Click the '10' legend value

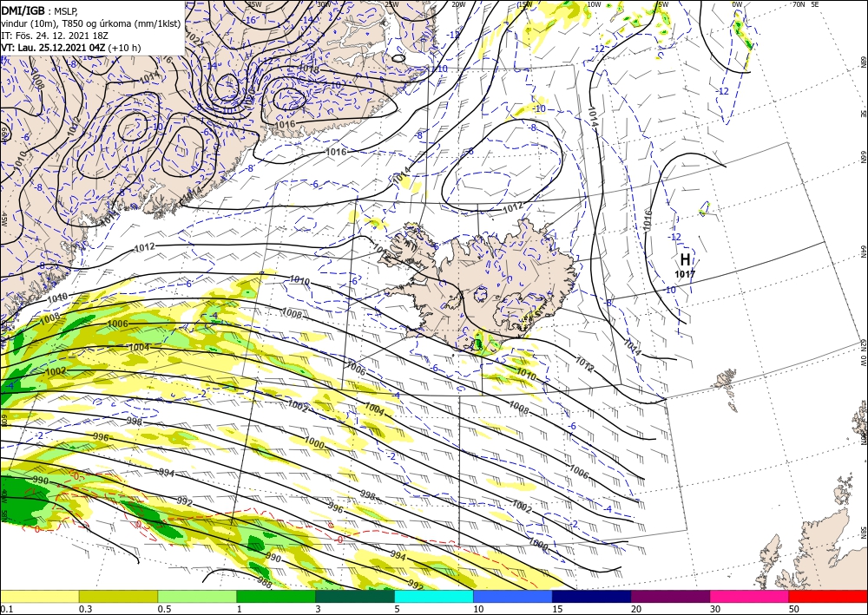click(478, 609)
